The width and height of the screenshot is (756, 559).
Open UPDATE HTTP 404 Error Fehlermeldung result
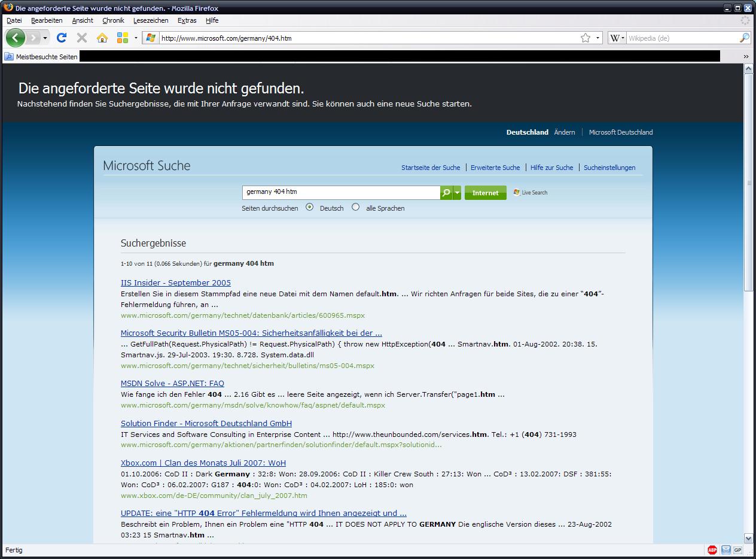tap(264, 514)
